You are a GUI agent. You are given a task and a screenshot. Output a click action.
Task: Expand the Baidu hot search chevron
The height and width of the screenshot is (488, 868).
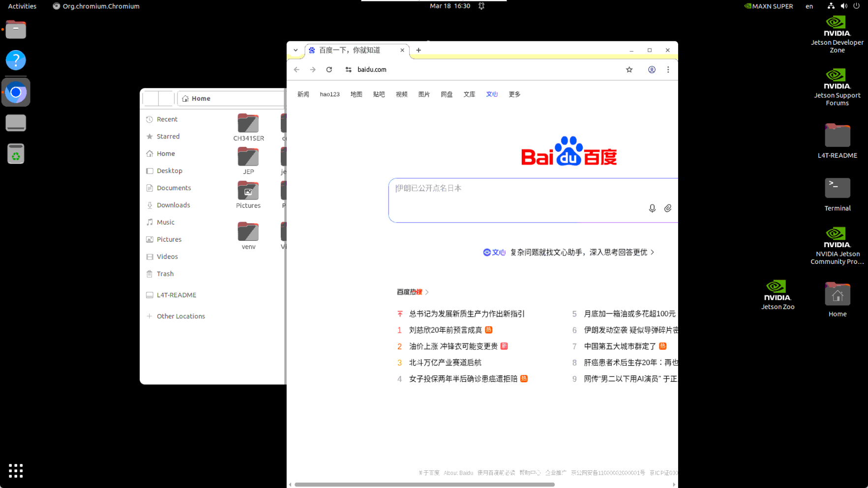click(x=427, y=292)
